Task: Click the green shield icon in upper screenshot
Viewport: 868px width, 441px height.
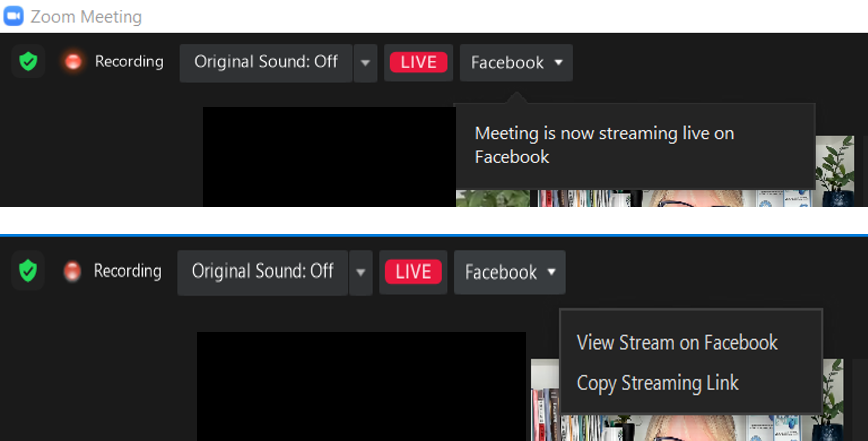Action: point(28,61)
